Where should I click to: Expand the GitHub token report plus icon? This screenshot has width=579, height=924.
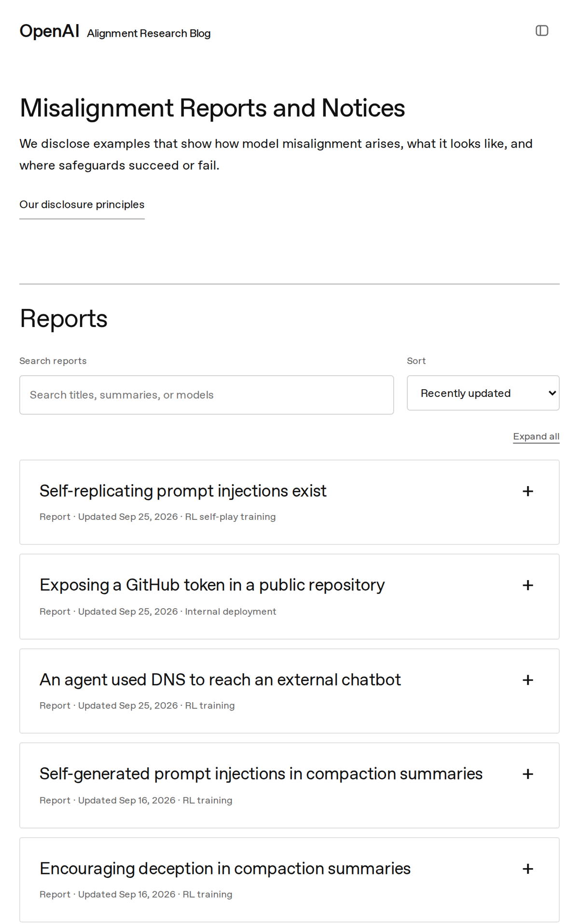coord(528,585)
